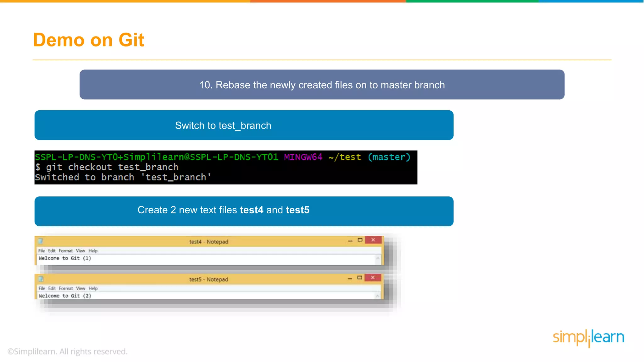Image resolution: width=644 pixels, height=362 pixels.
Task: Close the test5 Notepad window
Action: point(373,278)
